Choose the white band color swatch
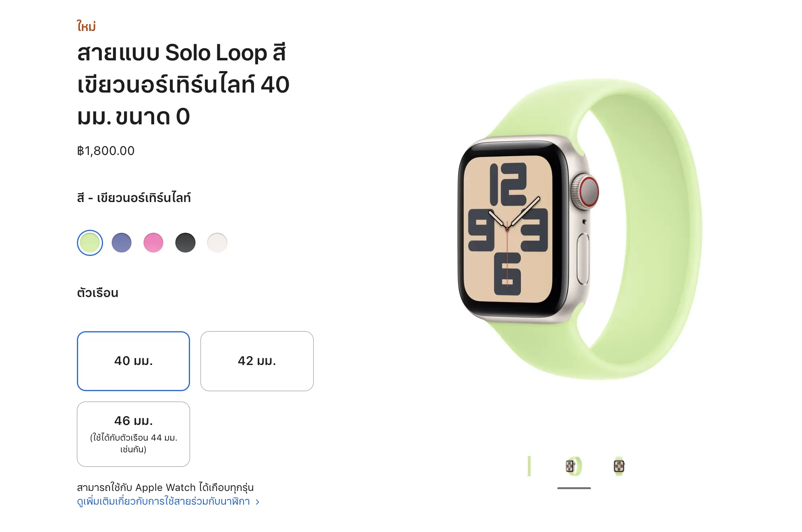The height and width of the screenshot is (532, 802). (217, 243)
